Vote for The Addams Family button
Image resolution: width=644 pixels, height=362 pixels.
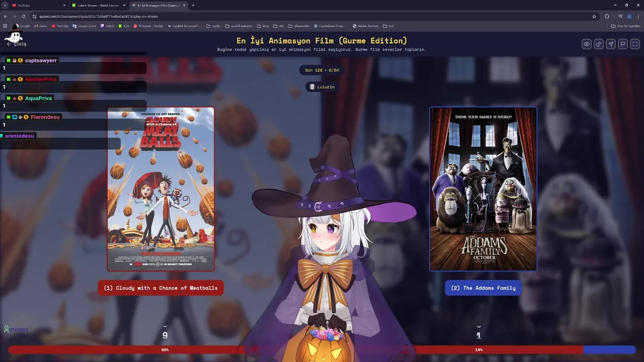pyautogui.click(x=483, y=288)
